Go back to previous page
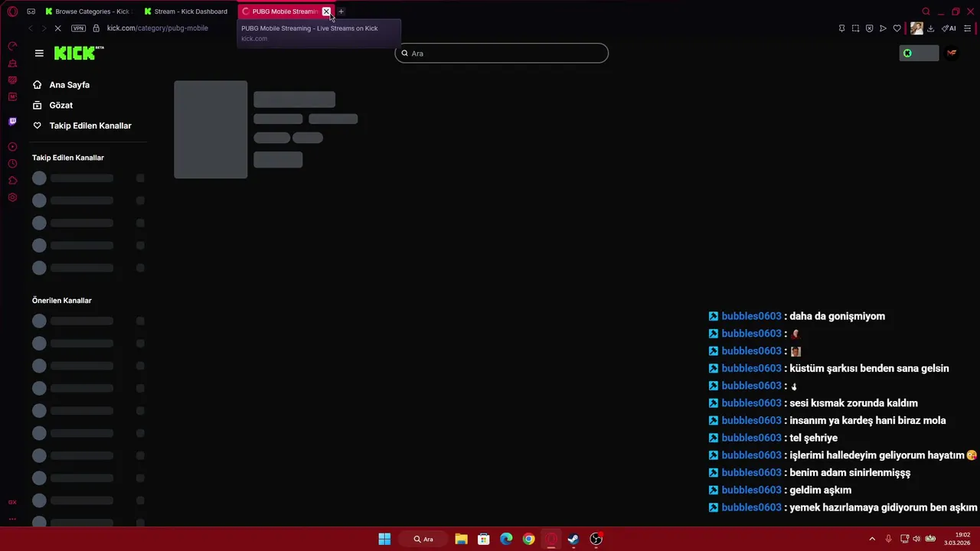Screen dimensions: 980x551 (x=30, y=28)
